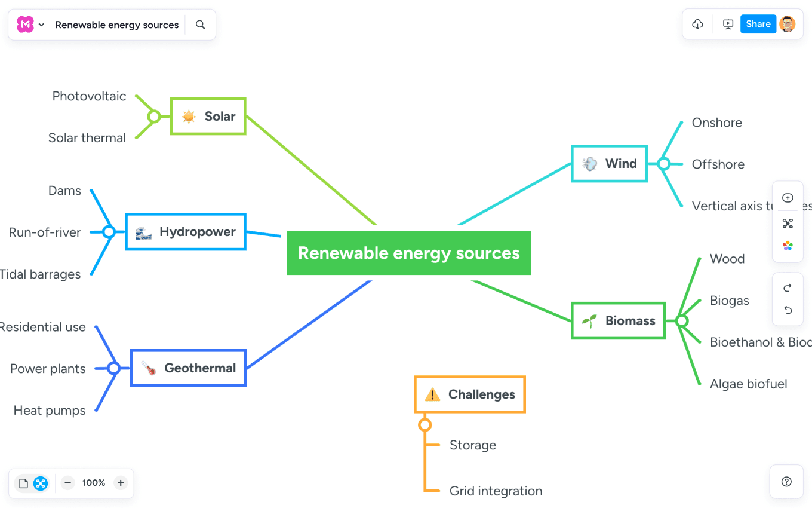Zoom out with the minus button
812x508 pixels.
[x=68, y=483]
